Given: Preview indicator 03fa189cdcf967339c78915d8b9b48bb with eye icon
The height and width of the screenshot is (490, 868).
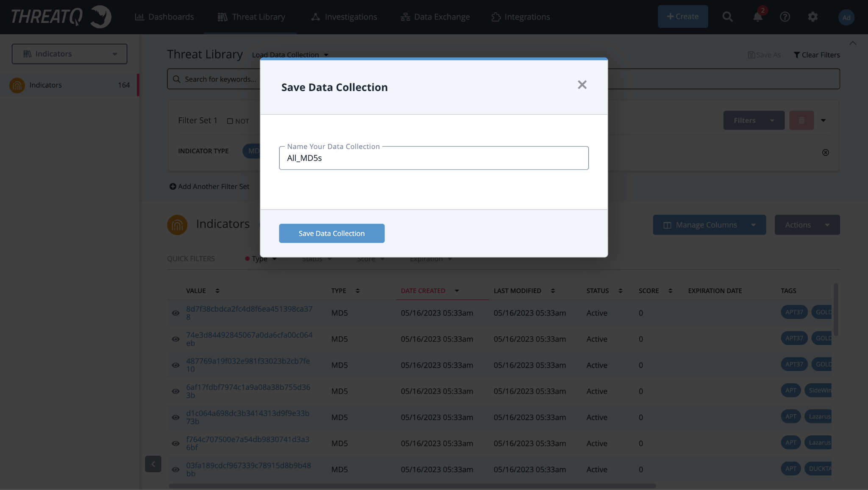Looking at the screenshot, I should pyautogui.click(x=175, y=469).
